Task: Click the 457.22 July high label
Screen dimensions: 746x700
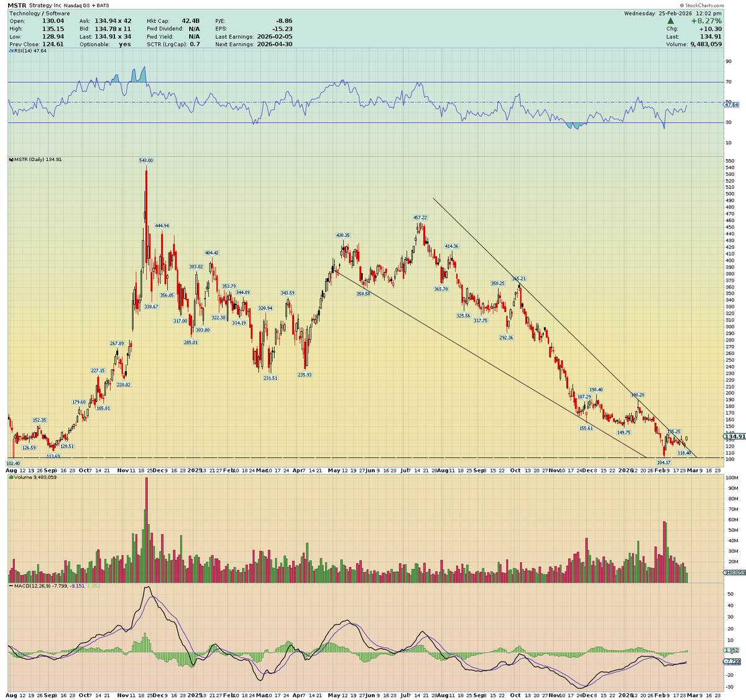Action: (420, 218)
